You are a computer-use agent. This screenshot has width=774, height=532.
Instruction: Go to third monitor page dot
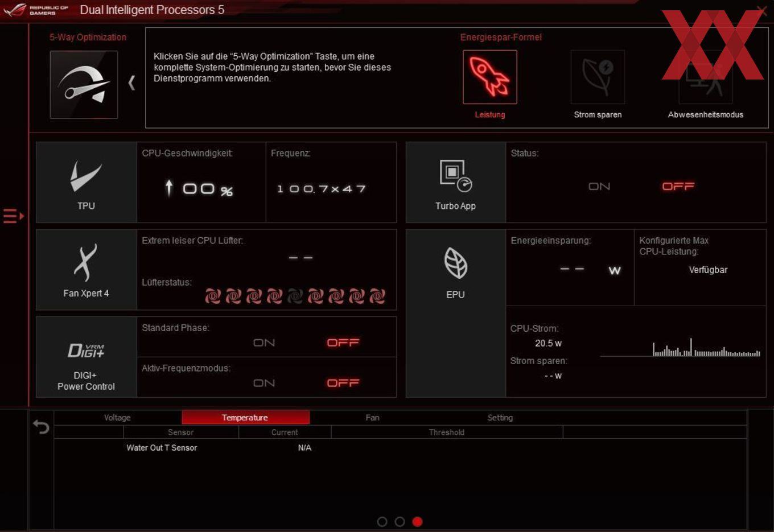(418, 522)
